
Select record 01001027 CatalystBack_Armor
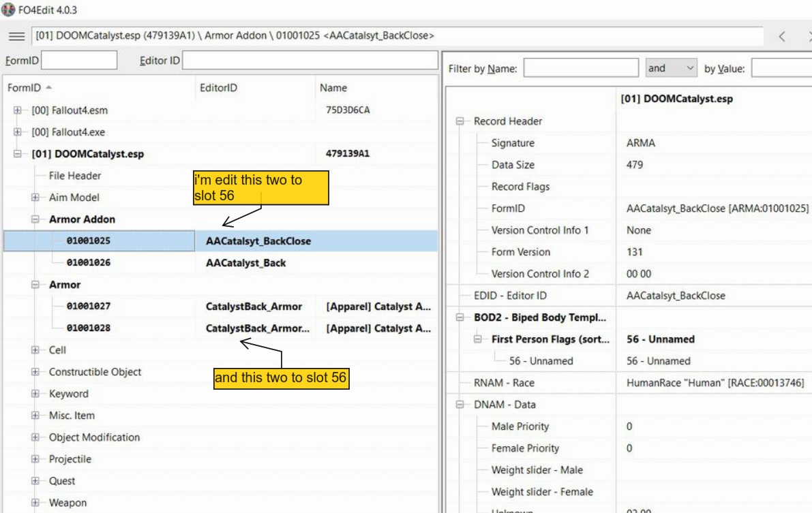coord(221,306)
